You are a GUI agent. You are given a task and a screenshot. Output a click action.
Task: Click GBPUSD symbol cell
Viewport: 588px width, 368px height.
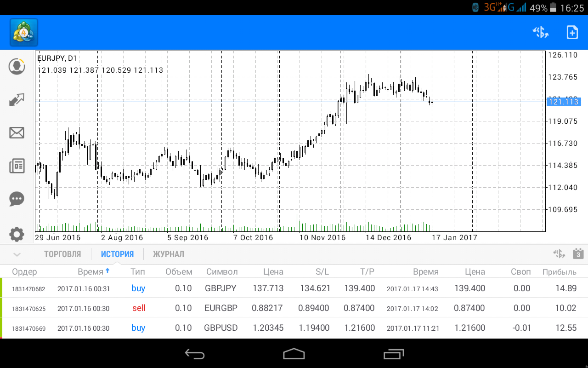[221, 328]
